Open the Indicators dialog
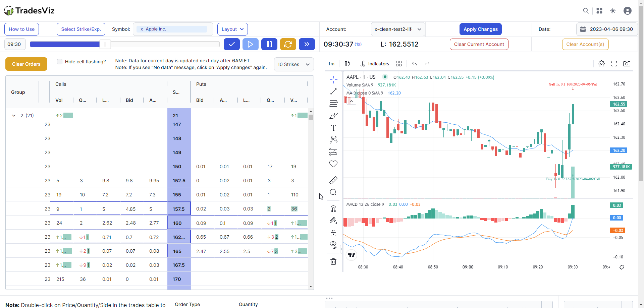Image resolution: width=644 pixels, height=308 pixels. 375,64
